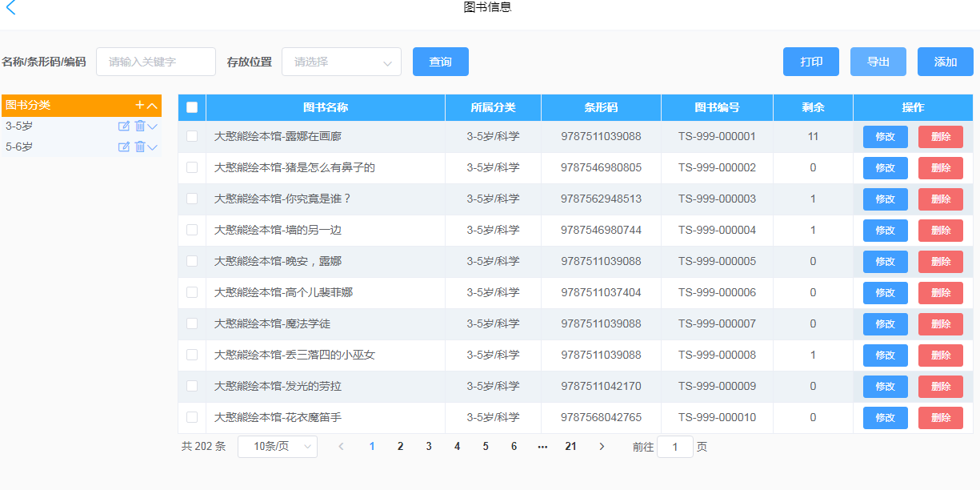Screen dimensions: 980x490
Task: Go to previous page arrow
Action: (x=342, y=447)
